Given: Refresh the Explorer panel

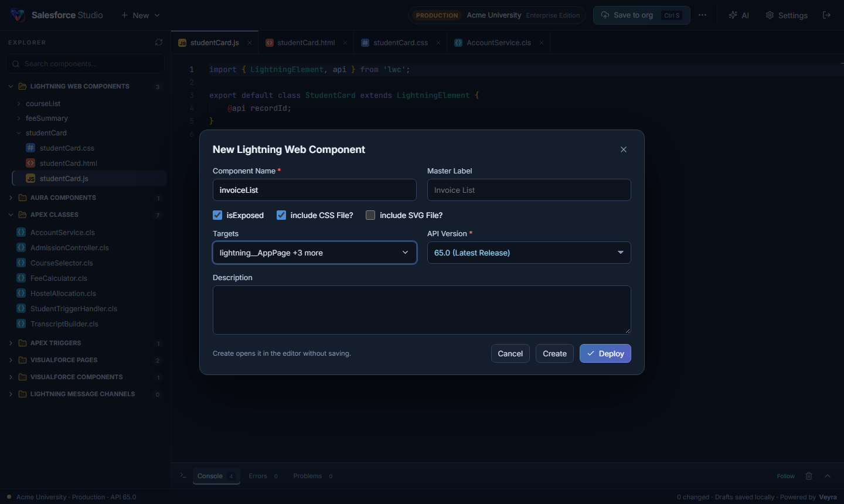Looking at the screenshot, I should pos(159,42).
